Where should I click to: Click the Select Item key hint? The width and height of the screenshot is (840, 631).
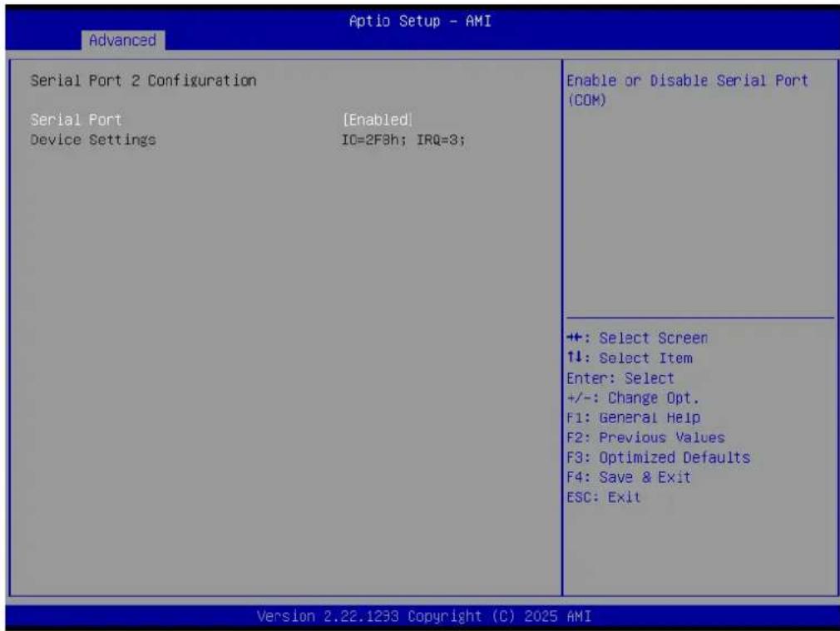(630, 357)
